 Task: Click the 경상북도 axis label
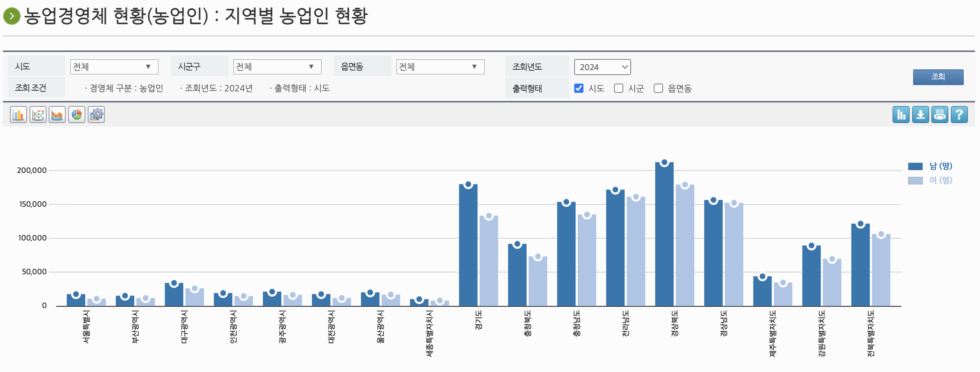pos(675,323)
